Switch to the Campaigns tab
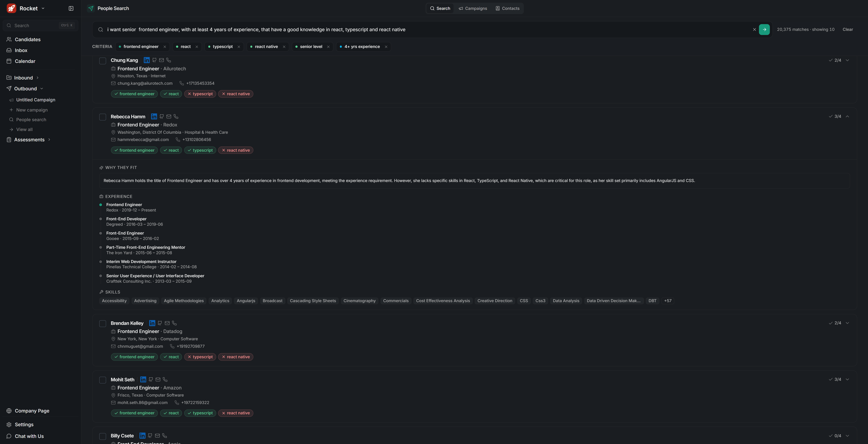This screenshot has height=444, width=868. [473, 8]
